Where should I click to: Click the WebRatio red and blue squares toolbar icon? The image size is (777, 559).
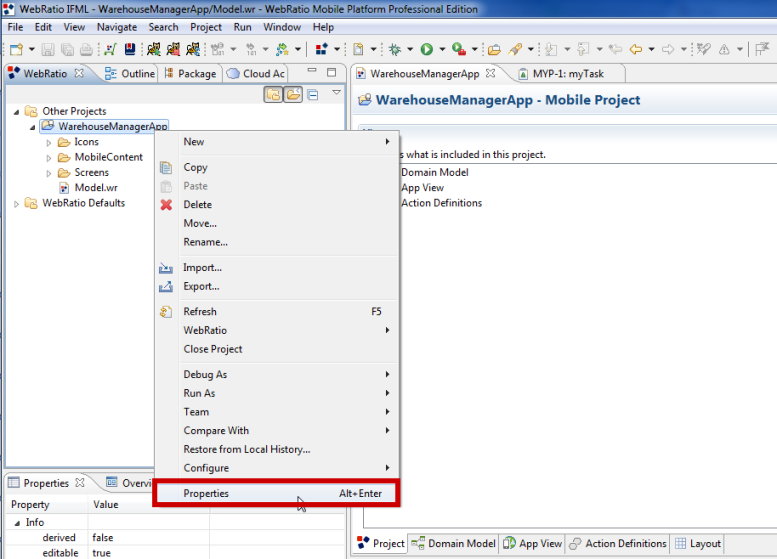click(x=322, y=49)
